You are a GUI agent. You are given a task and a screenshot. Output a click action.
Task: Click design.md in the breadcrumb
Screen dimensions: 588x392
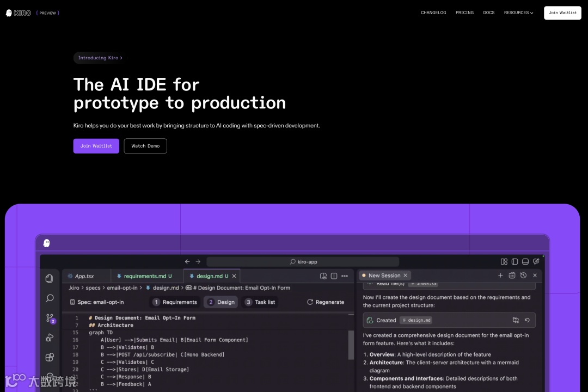coord(166,287)
